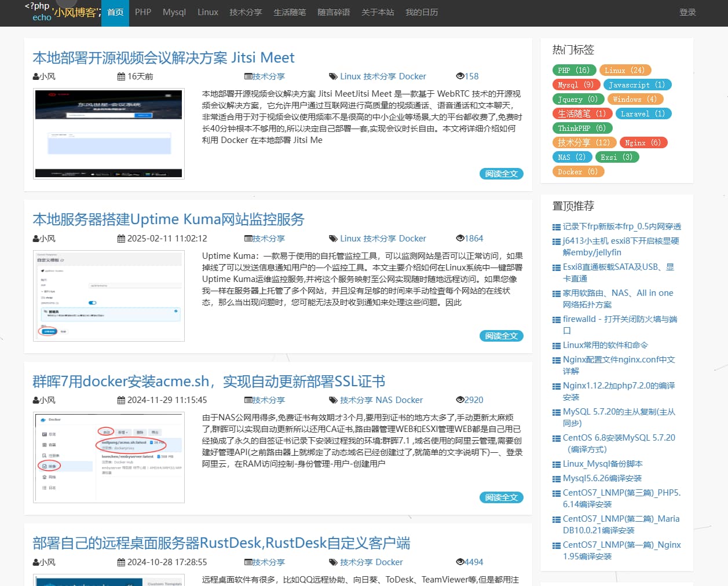
Task: Switch to the 我的日历 nav item
Action: point(422,12)
